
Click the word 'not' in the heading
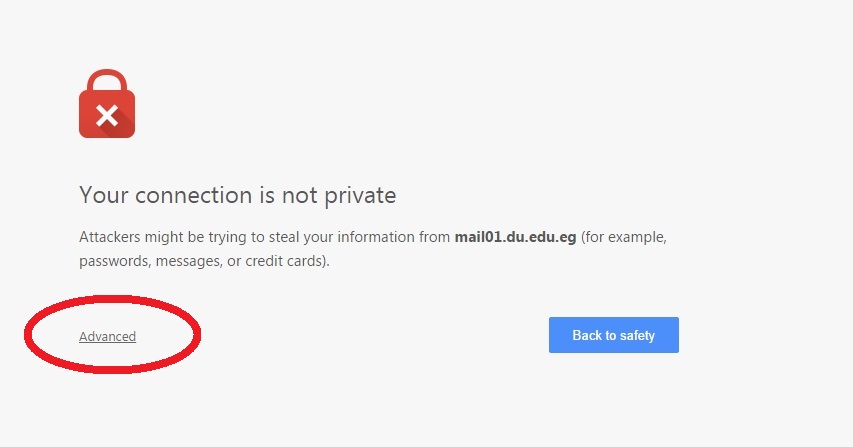tap(299, 196)
